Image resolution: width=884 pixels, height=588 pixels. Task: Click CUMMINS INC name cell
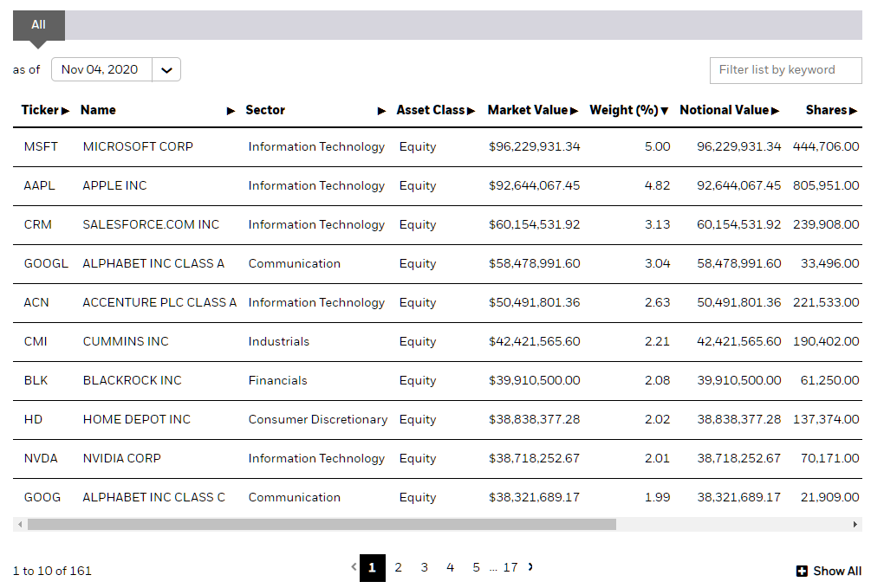[x=125, y=341]
